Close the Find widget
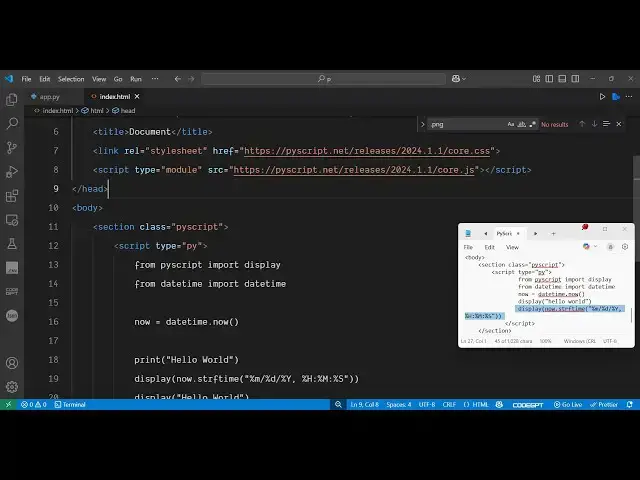640x480 pixels. [619, 124]
